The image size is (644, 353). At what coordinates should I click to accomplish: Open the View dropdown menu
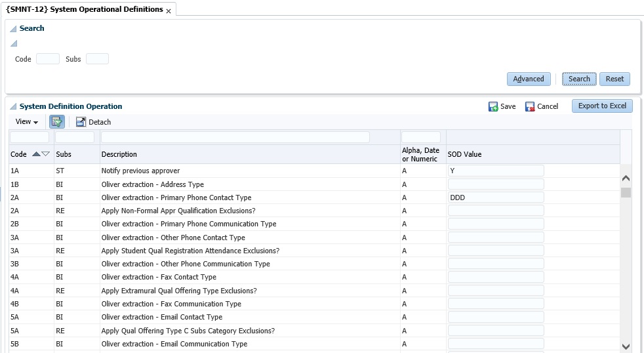26,121
